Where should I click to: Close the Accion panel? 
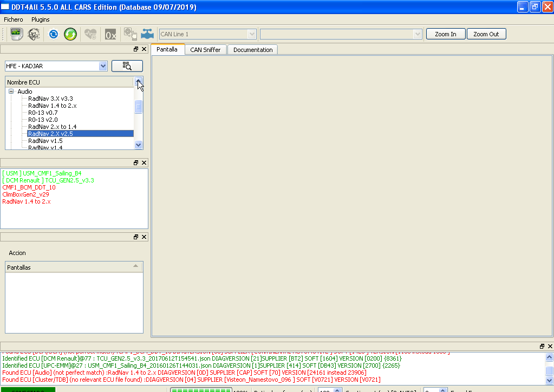click(x=144, y=237)
